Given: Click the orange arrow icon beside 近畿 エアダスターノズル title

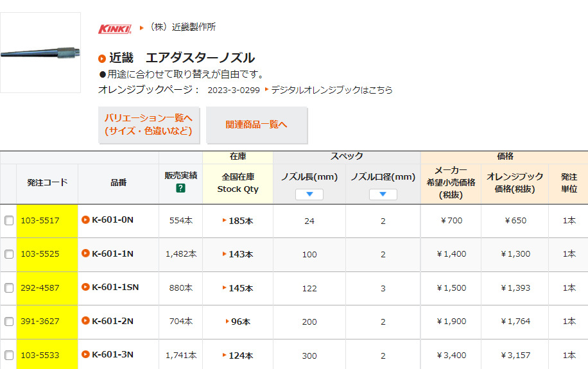Looking at the screenshot, I should pos(102,58).
